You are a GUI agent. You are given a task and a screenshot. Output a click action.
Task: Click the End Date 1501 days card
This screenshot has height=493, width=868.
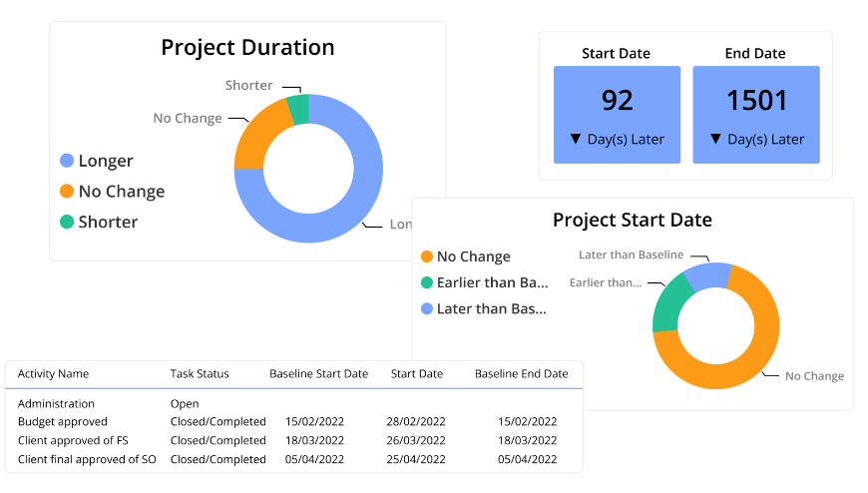click(756, 115)
